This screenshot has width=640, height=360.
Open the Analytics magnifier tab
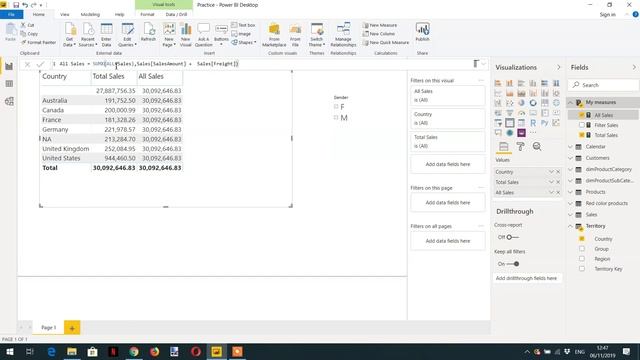pyautogui.click(x=537, y=147)
